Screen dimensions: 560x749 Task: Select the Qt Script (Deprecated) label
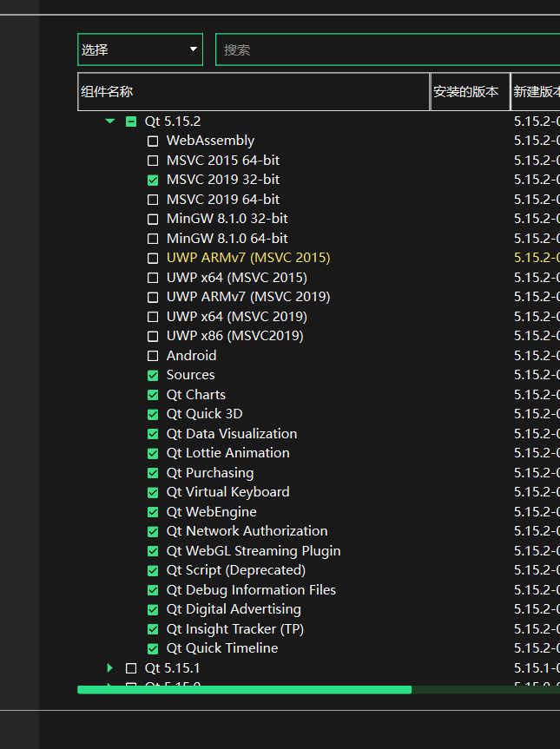(x=236, y=570)
